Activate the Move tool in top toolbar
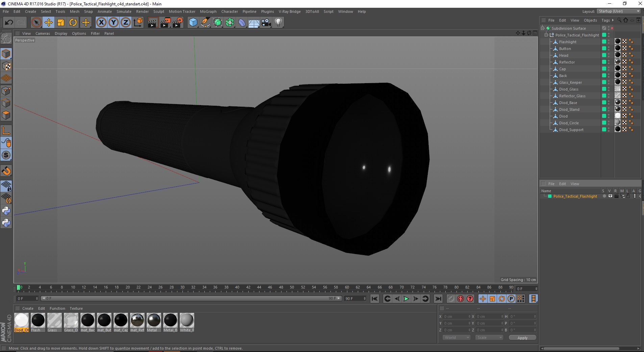 click(x=49, y=23)
